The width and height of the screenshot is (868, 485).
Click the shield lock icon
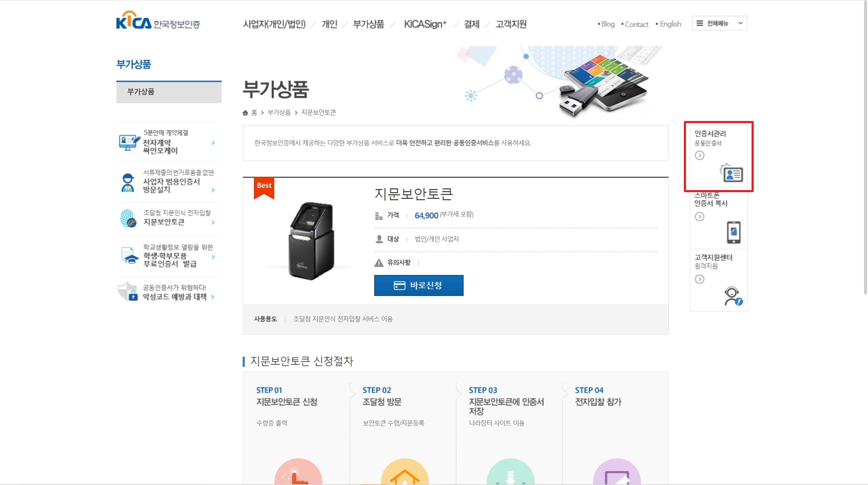point(128,292)
